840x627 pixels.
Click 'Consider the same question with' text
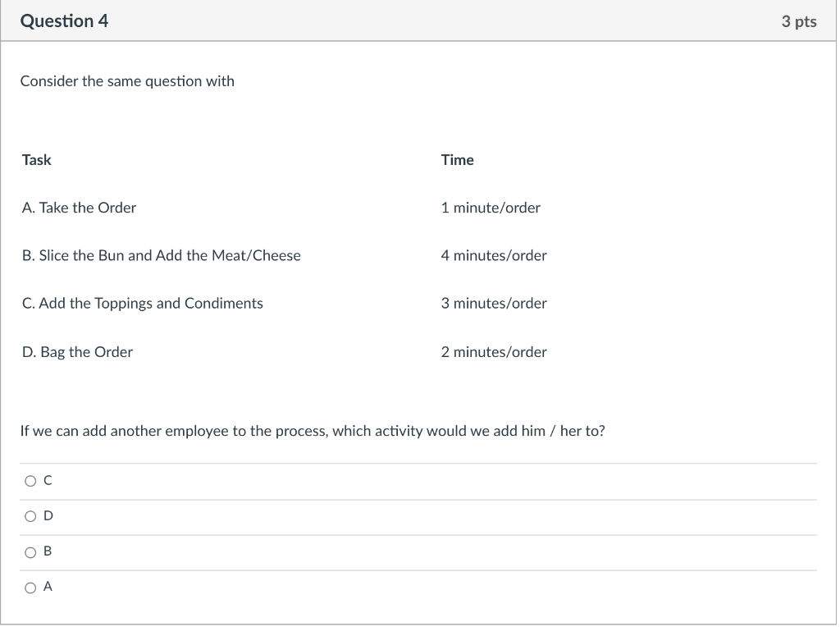[x=127, y=81]
